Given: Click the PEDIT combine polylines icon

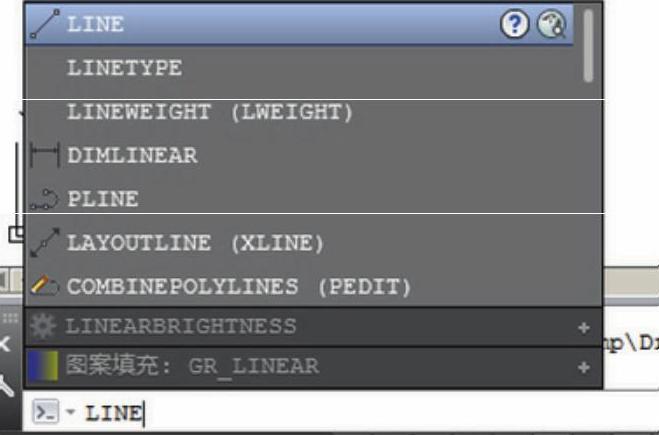Looking at the screenshot, I should pos(46,287).
